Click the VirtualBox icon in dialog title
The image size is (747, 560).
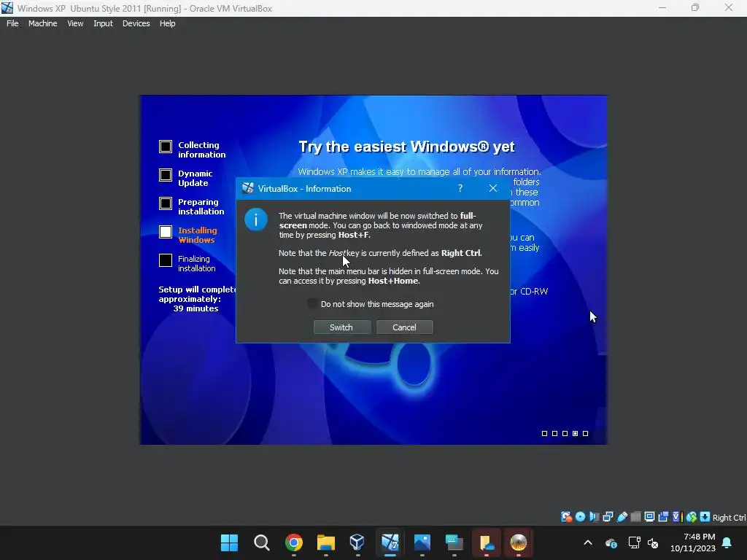click(x=248, y=188)
